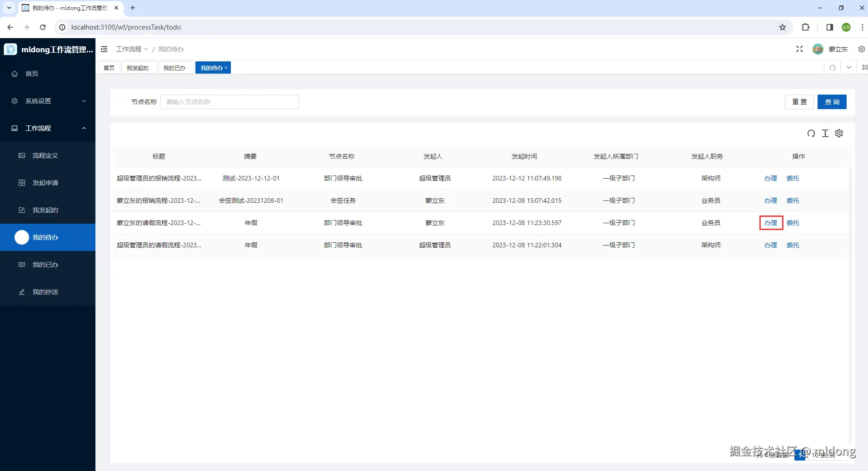Image resolution: width=868 pixels, height=471 pixels.
Task: Open the browser tab search dropdown arrow
Action: [x=9, y=8]
